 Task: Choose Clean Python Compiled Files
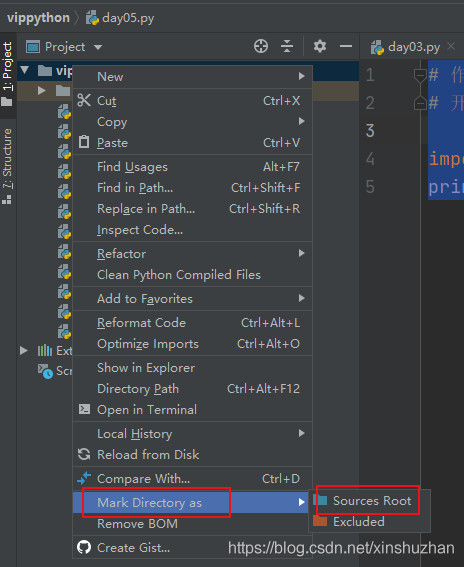point(192,274)
